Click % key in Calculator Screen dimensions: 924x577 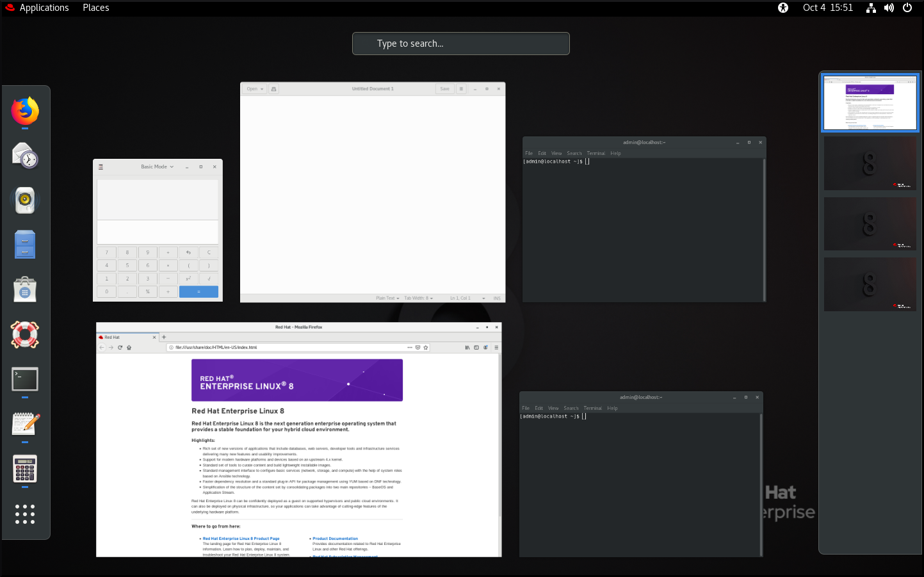click(x=148, y=292)
